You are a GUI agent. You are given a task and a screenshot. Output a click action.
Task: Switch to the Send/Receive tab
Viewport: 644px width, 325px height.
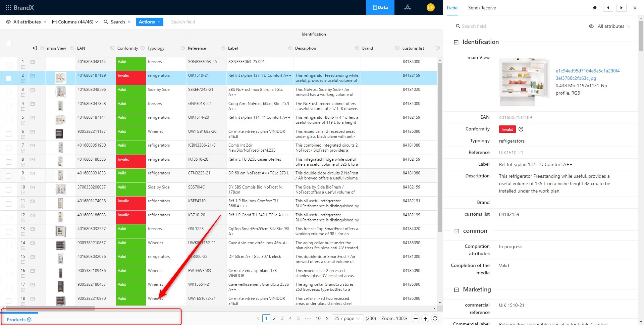pyautogui.click(x=482, y=8)
